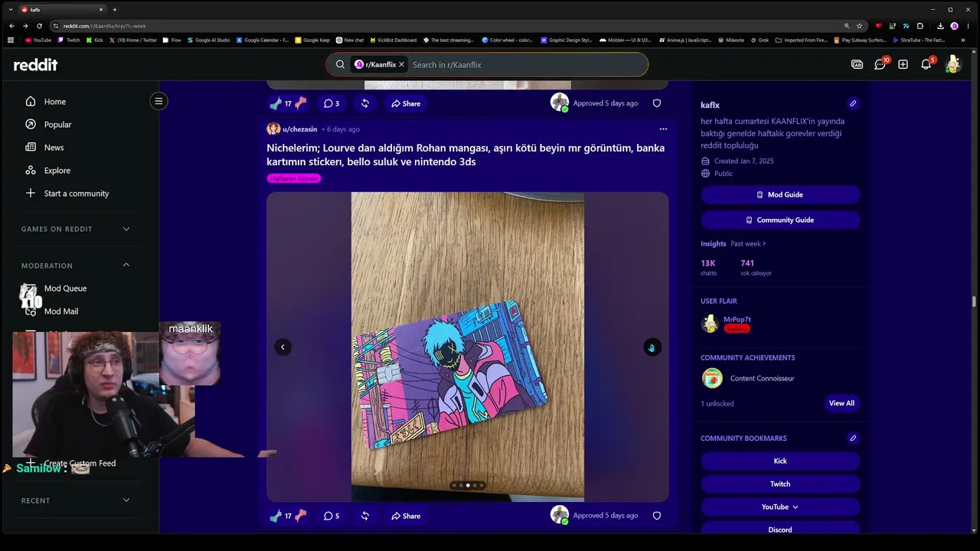Image resolution: width=980 pixels, height=551 pixels.
Task: Edit community bookmarks pencil icon
Action: point(853,438)
